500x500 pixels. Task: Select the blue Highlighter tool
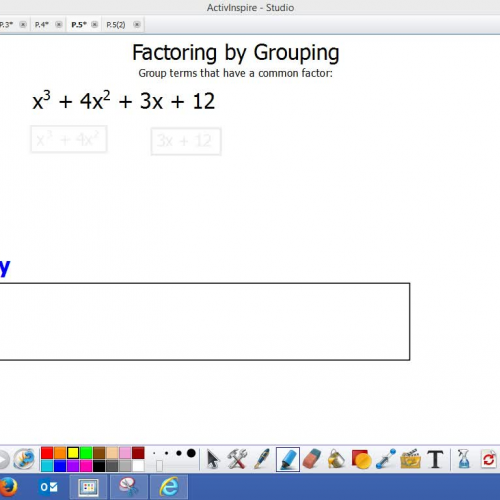coord(288,459)
